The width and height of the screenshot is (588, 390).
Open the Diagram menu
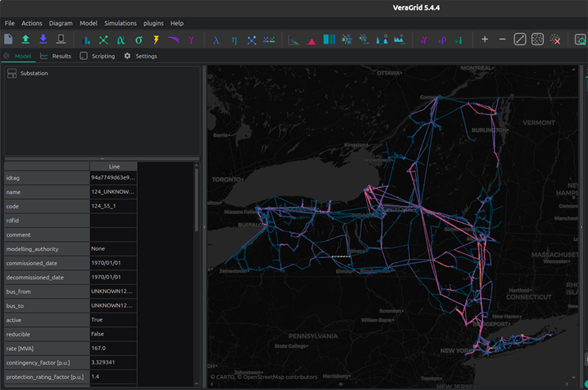(61, 24)
